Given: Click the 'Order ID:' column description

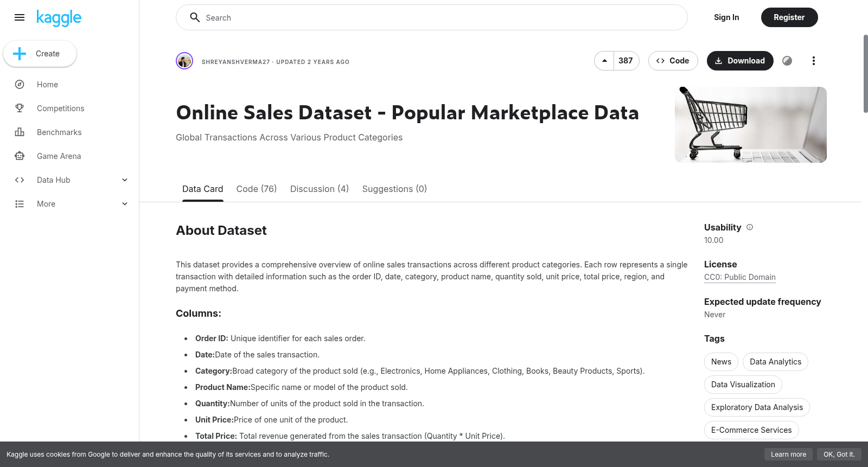Looking at the screenshot, I should (x=280, y=338).
